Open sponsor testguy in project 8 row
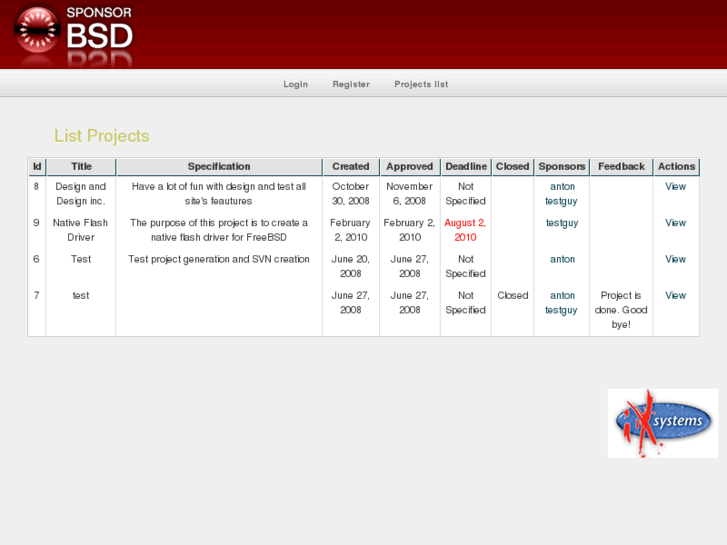The height and width of the screenshot is (545, 727). point(561,201)
